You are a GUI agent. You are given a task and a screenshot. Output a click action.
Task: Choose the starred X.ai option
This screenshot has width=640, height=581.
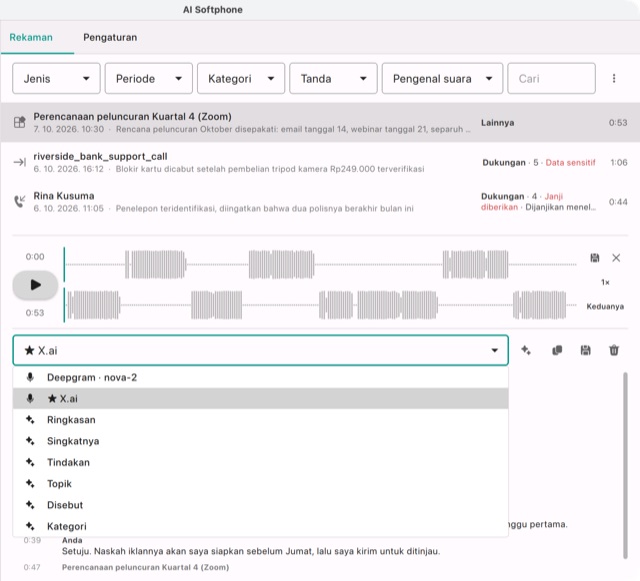(260, 398)
